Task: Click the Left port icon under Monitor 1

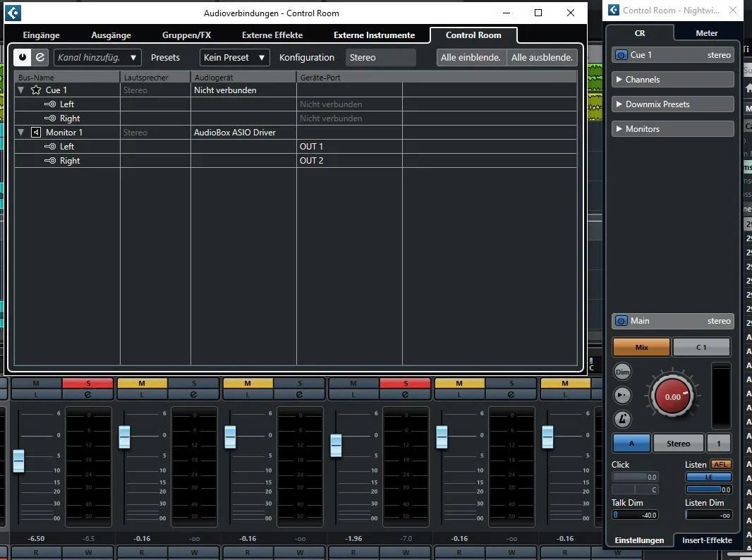Action: [50, 147]
